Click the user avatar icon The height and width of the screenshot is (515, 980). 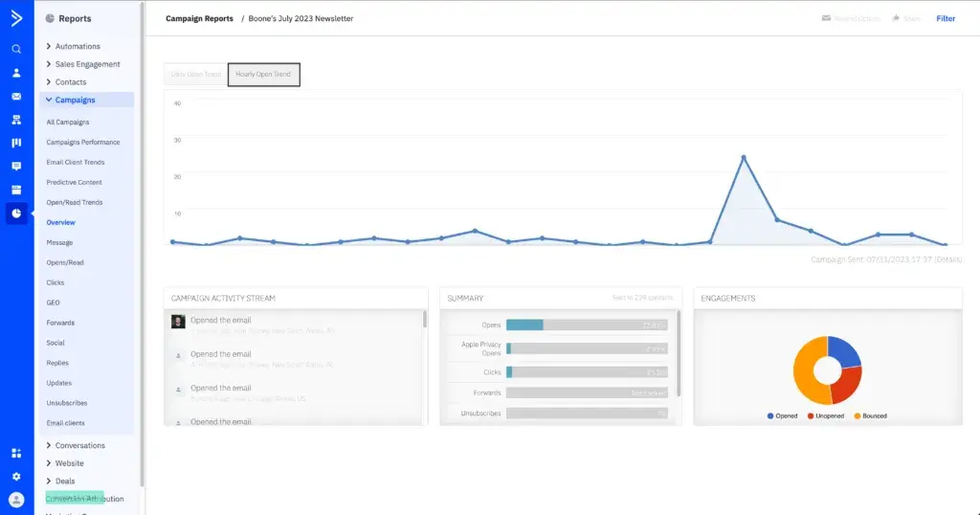pos(16,500)
